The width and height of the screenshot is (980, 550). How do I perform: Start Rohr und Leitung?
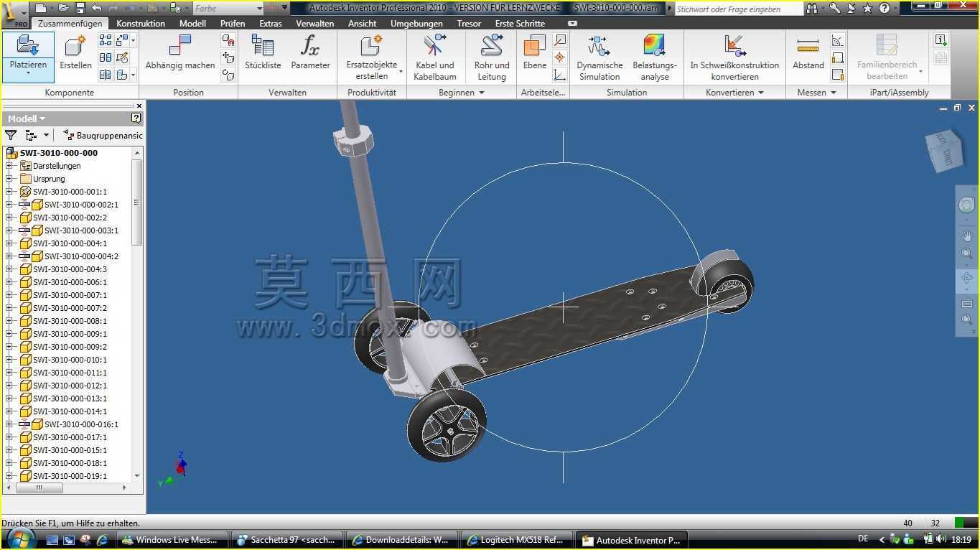(x=492, y=57)
